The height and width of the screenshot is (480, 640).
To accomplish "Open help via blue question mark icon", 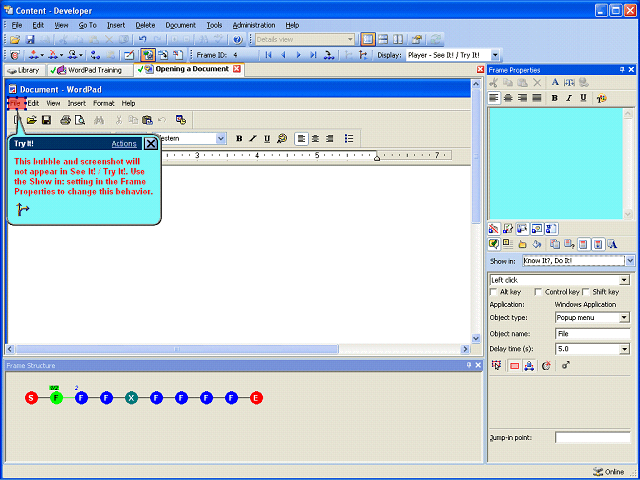I will [238, 40].
